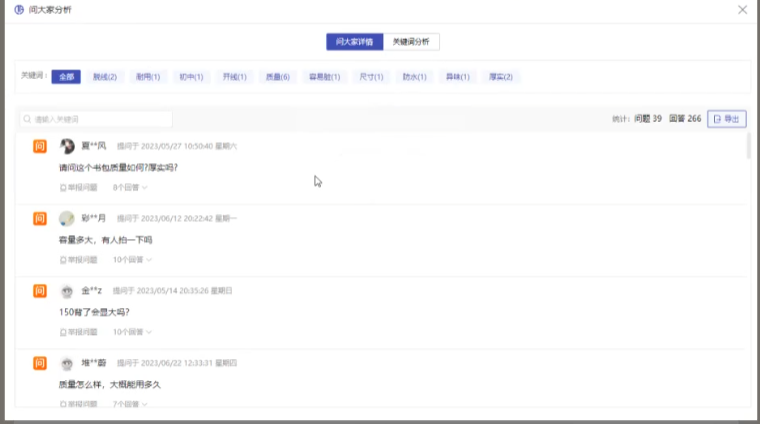This screenshot has width=760, height=424.
Task: Click the search magnifier icon in keyword box
Action: (x=28, y=119)
